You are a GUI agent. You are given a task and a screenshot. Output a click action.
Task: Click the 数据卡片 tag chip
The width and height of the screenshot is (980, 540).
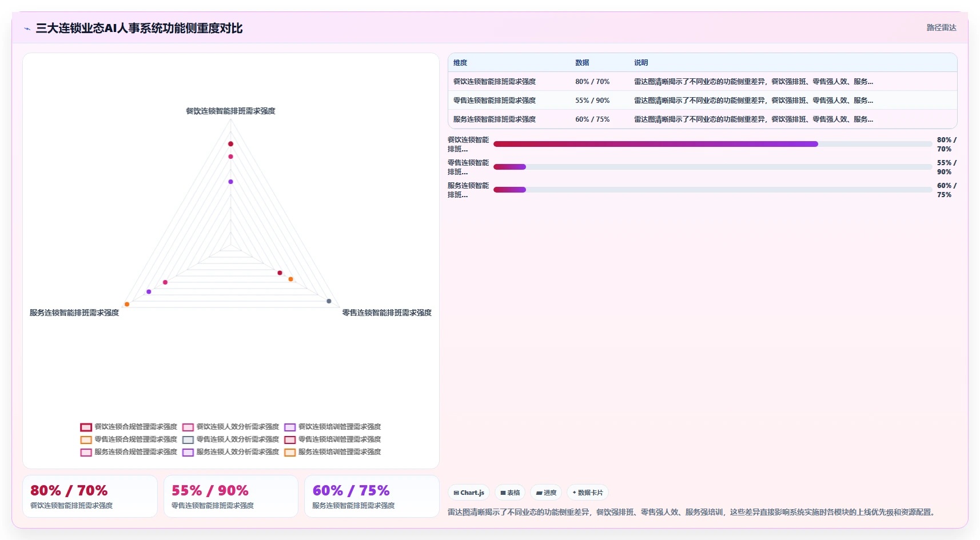[588, 493]
